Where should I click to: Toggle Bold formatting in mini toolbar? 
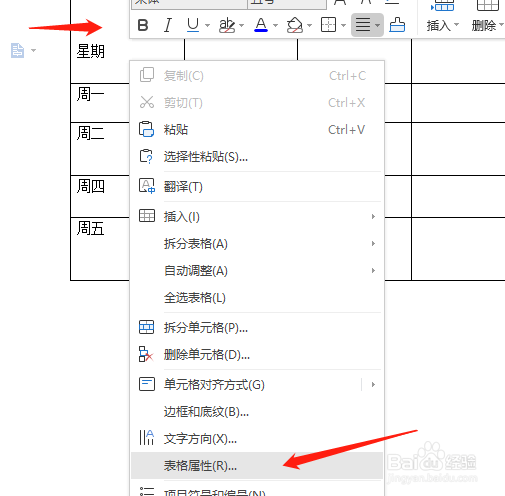[x=143, y=25]
